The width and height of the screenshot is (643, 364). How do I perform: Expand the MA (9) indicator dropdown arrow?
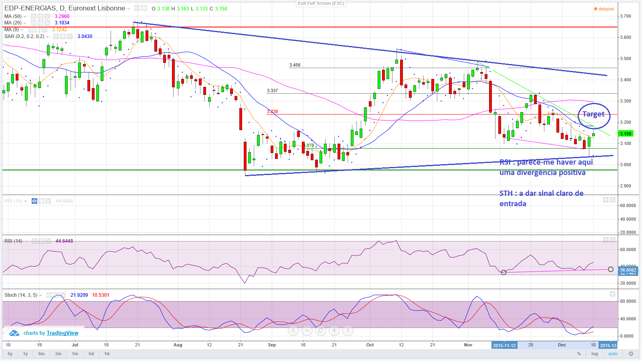point(22,30)
